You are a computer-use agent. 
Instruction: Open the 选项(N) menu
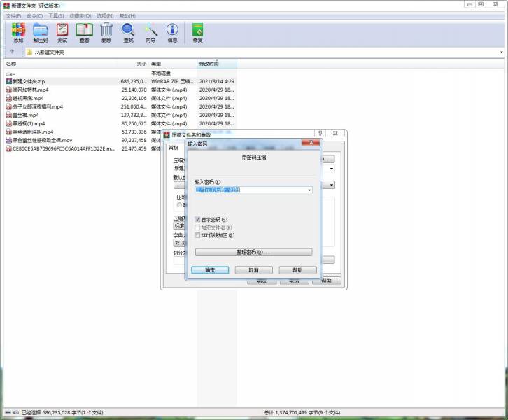[x=105, y=15]
